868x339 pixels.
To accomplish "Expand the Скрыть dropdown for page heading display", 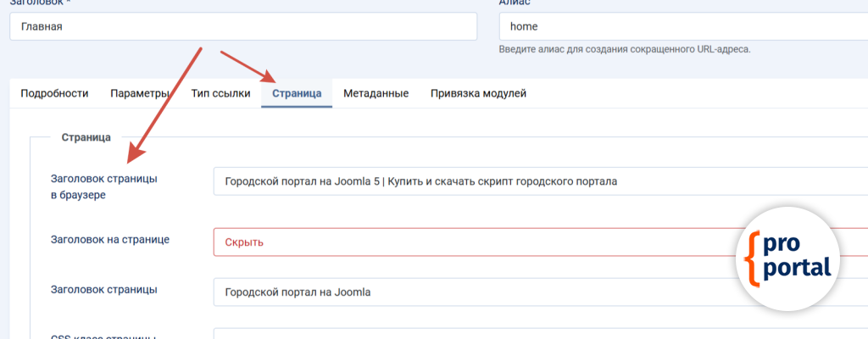I will (475, 242).
